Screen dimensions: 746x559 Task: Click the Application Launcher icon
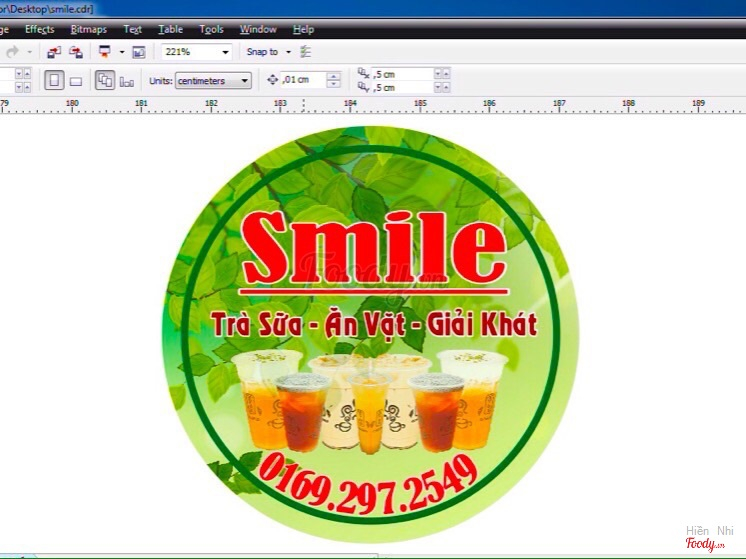(x=104, y=52)
